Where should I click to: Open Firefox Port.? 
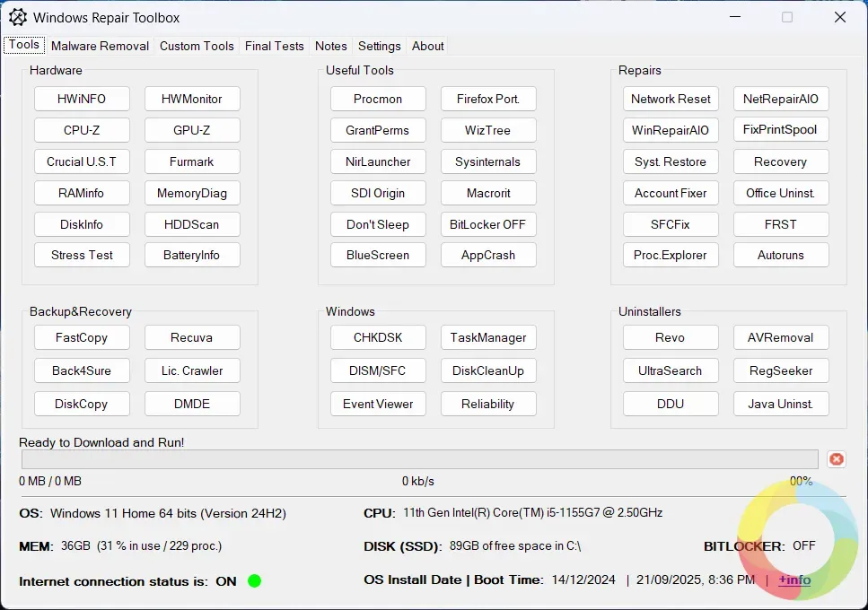tap(488, 99)
